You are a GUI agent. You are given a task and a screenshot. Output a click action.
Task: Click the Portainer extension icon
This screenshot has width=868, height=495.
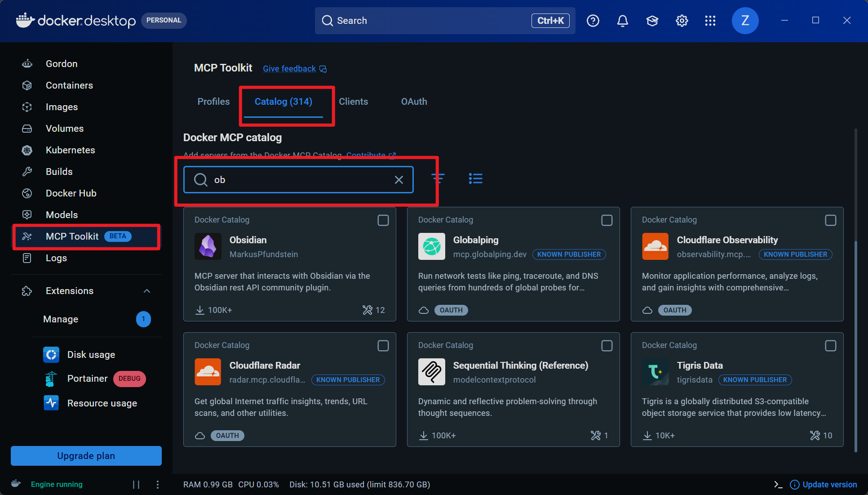pos(51,379)
